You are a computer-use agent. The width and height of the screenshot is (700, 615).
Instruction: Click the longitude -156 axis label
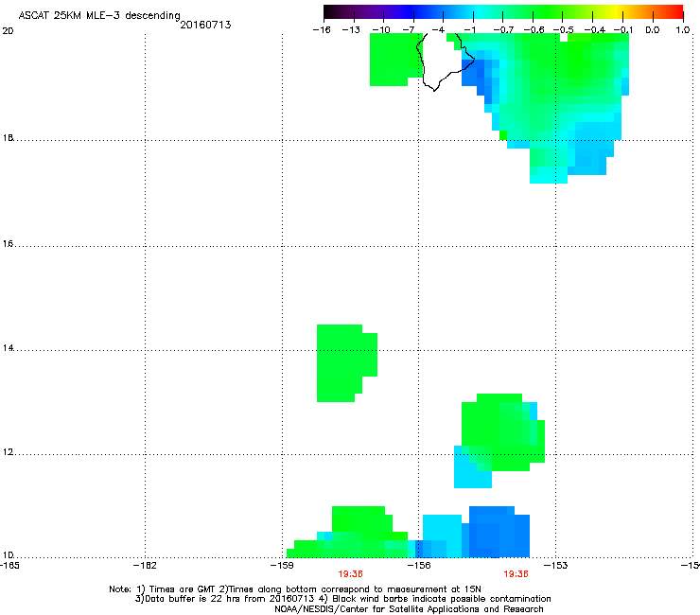coord(419,566)
